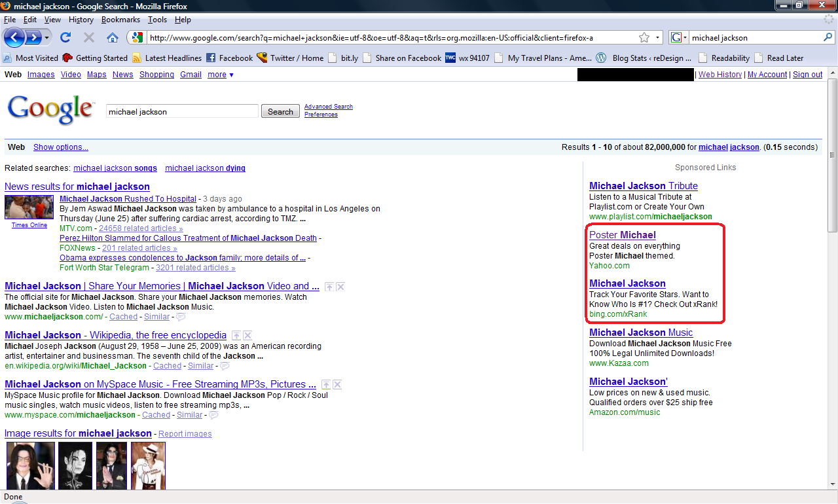Click the first Michael Jackson image result thumbnail
This screenshot has height=504, width=838.
click(x=30, y=465)
